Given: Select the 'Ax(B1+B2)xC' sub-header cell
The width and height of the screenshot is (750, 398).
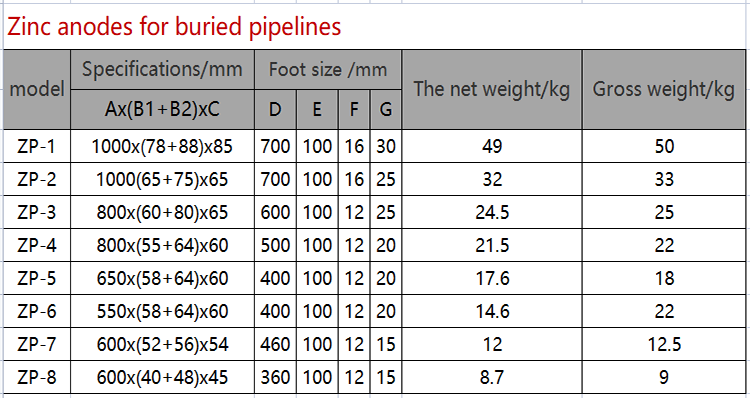Looking at the screenshot, I should [x=162, y=110].
